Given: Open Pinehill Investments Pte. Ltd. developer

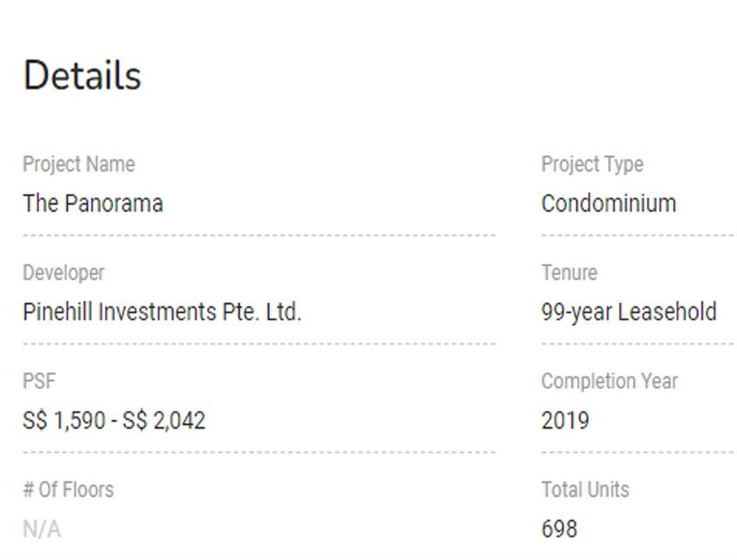Looking at the screenshot, I should click(162, 312).
